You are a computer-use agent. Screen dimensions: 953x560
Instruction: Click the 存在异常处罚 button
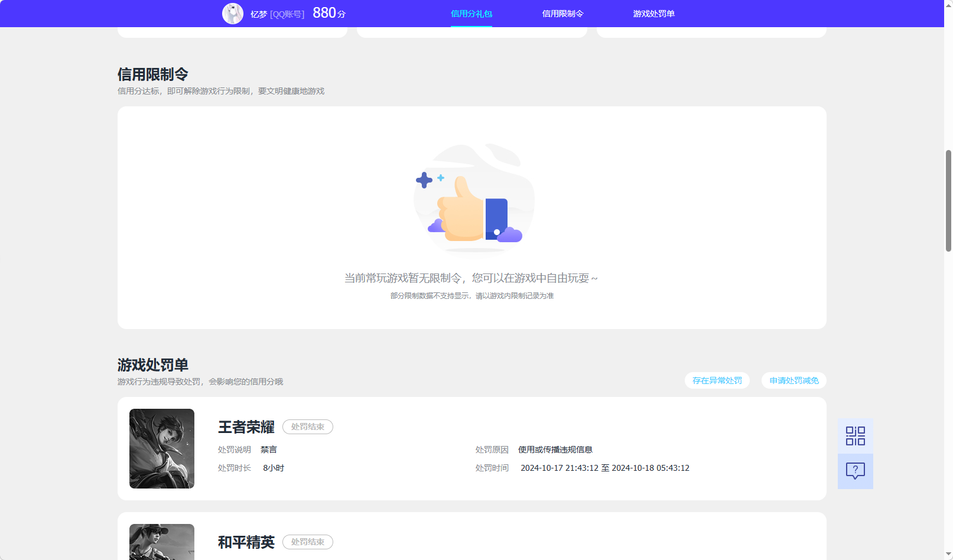coord(717,380)
